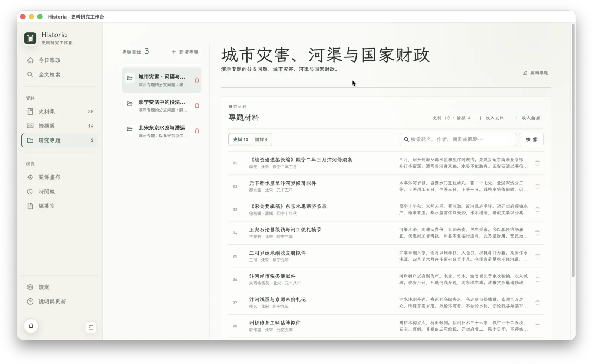The width and height of the screenshot is (593, 364).
Task: Open row 02 元丰都水监呈汴河岁修簿拟件
Action: [x=386, y=187]
